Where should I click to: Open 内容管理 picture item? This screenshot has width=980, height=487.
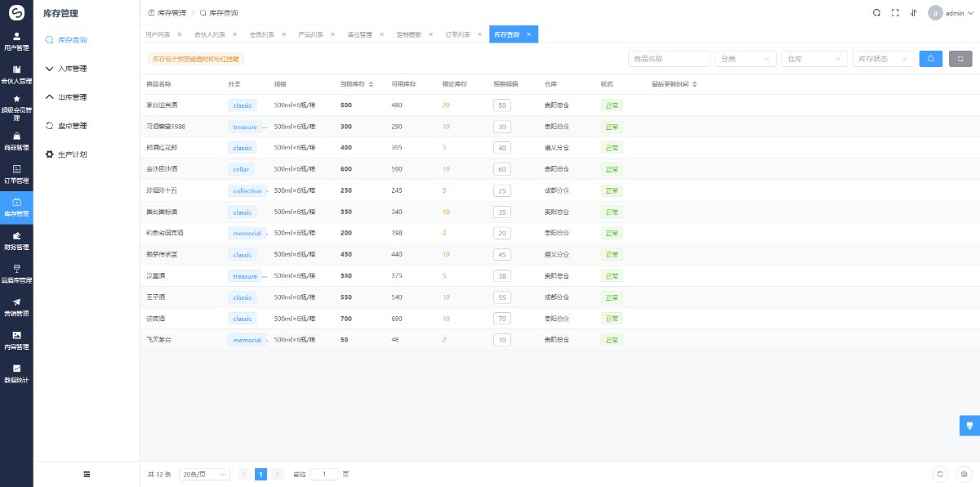coord(16,341)
